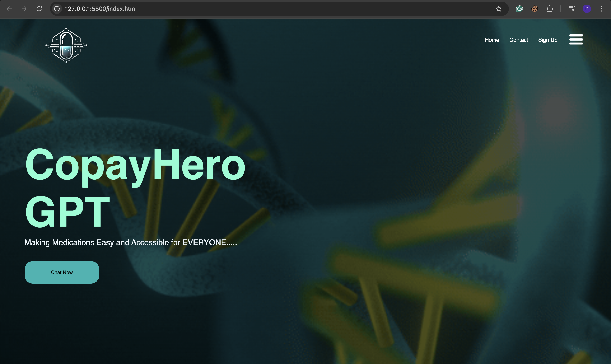Viewport: 611px width, 364px height.
Task: Open the Chrome profile avatar
Action: point(587,9)
